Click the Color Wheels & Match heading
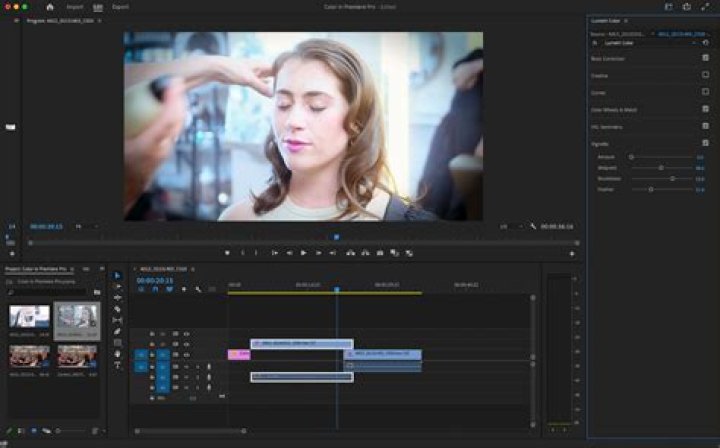 coord(614,109)
